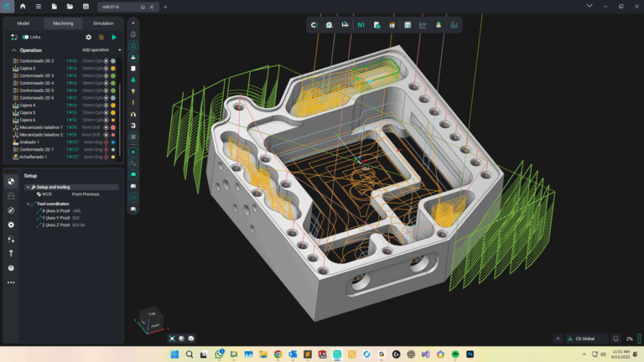
Task: Click the three-dots more icon in sidebar
Action: tap(11, 282)
